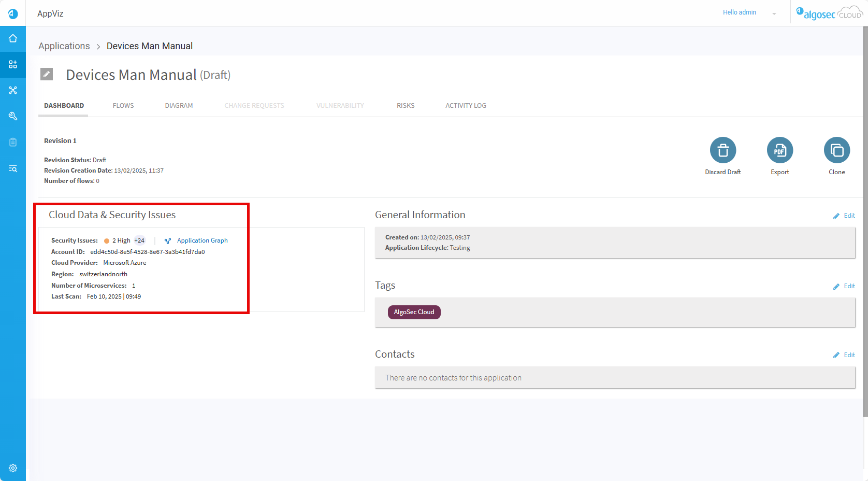Click the Home icon in the sidebar
This screenshot has height=481, width=868.
point(13,39)
